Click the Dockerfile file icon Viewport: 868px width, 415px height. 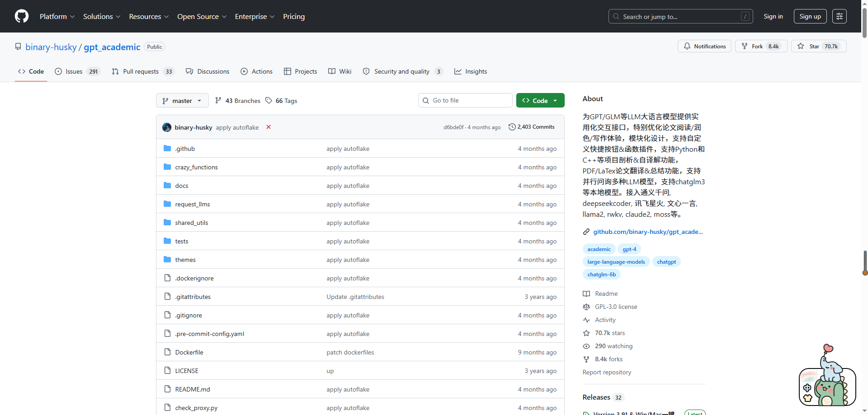167,352
